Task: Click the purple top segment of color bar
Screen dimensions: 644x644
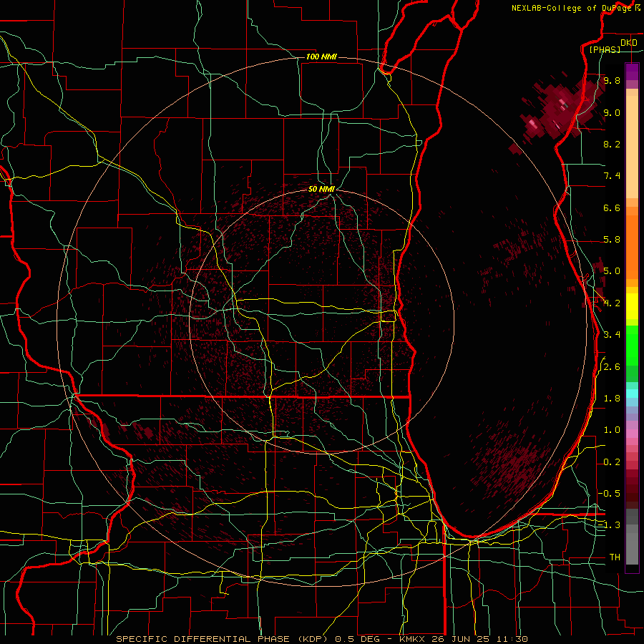Action: 632,72
